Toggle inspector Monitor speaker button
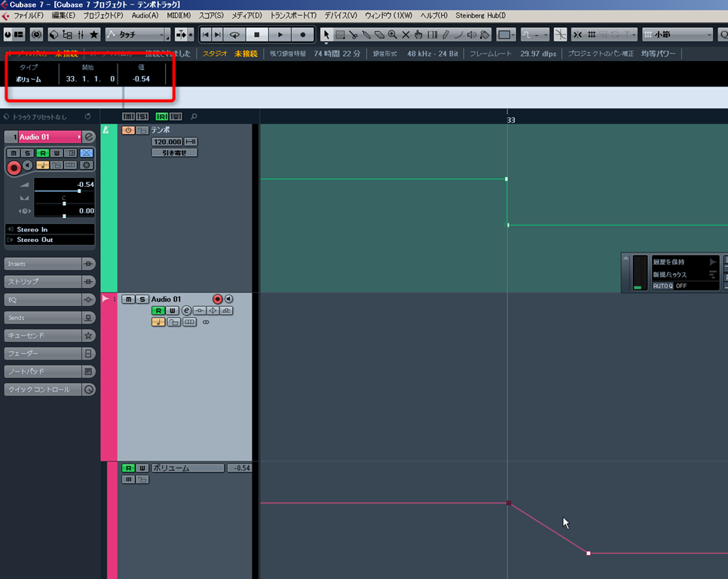728x579 pixels. (x=28, y=165)
